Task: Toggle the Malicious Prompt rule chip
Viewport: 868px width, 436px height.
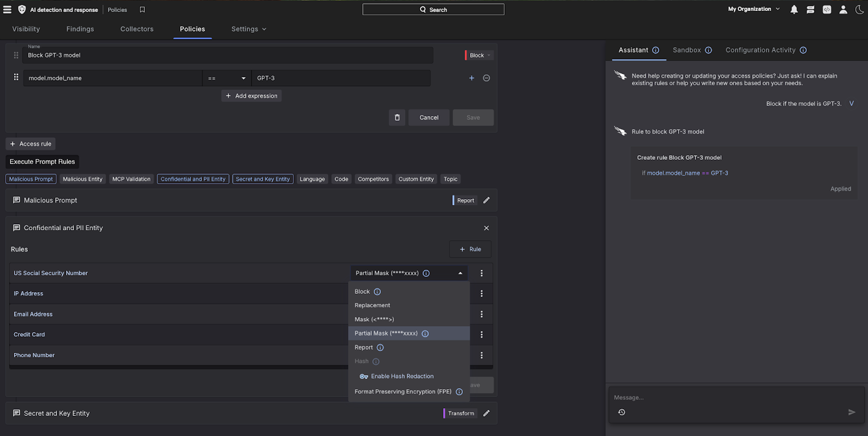Action: pos(31,179)
